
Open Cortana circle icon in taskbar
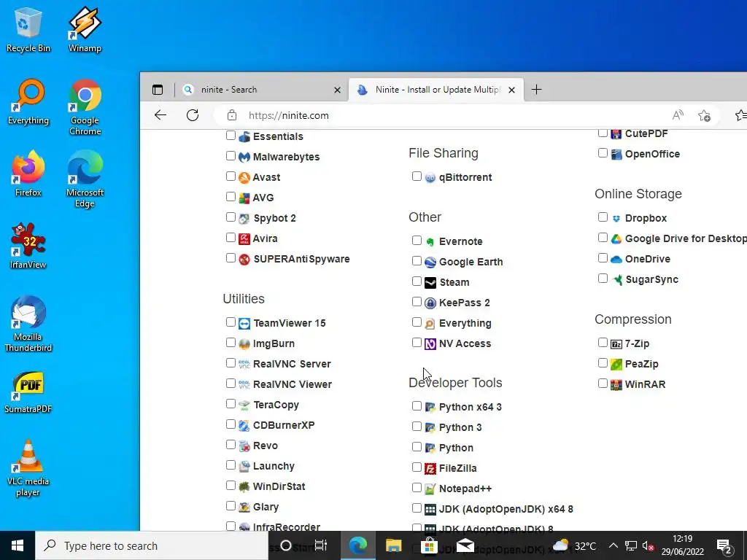[x=286, y=545]
